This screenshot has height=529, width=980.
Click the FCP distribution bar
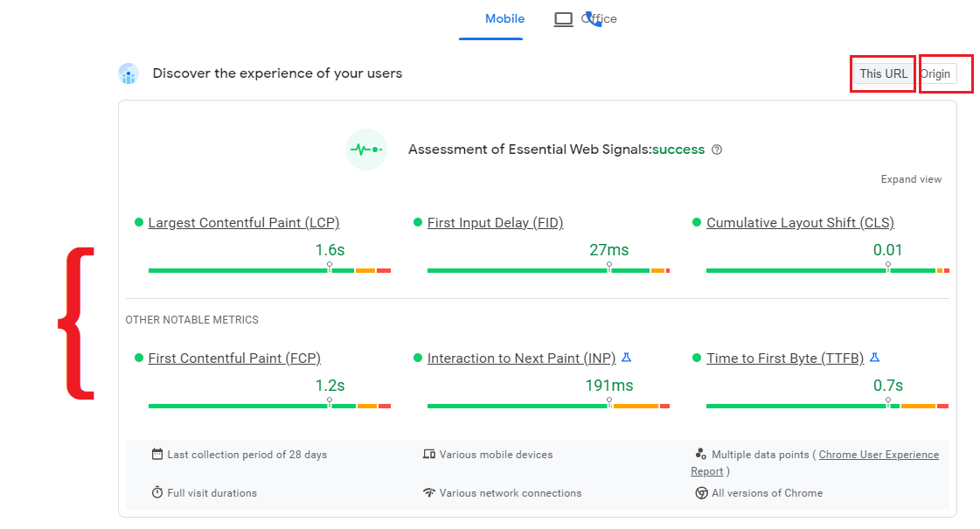tap(269, 406)
